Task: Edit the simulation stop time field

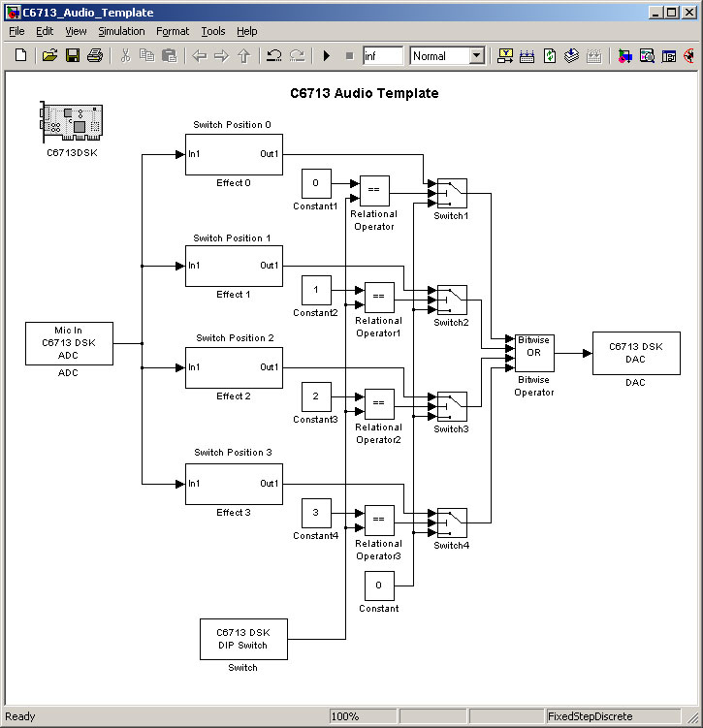Action: (383, 56)
